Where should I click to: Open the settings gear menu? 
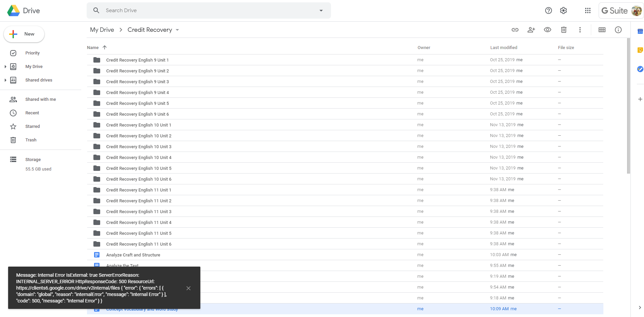[x=563, y=10]
